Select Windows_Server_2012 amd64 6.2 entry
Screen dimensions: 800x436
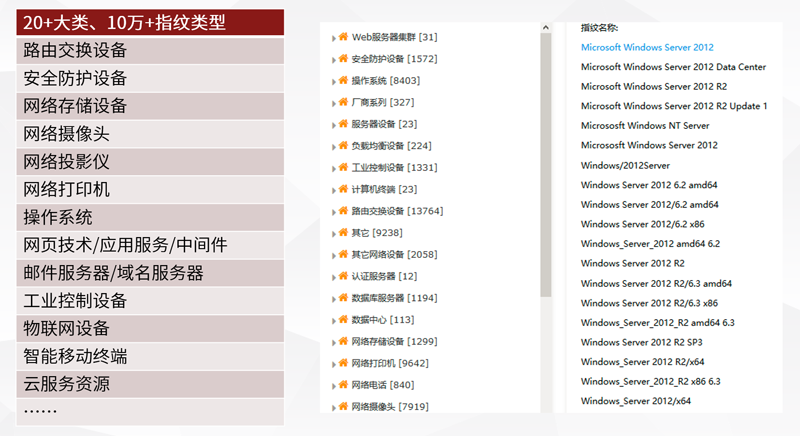point(650,244)
